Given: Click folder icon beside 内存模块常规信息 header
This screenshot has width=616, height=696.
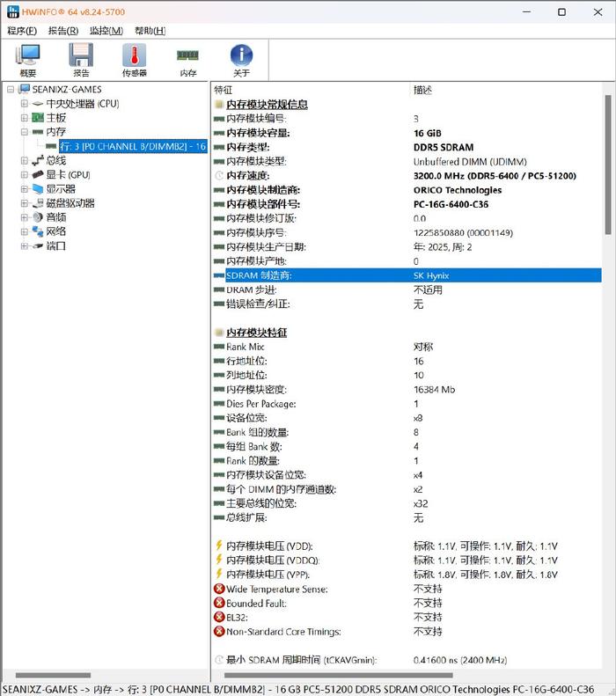Looking at the screenshot, I should pos(219,105).
